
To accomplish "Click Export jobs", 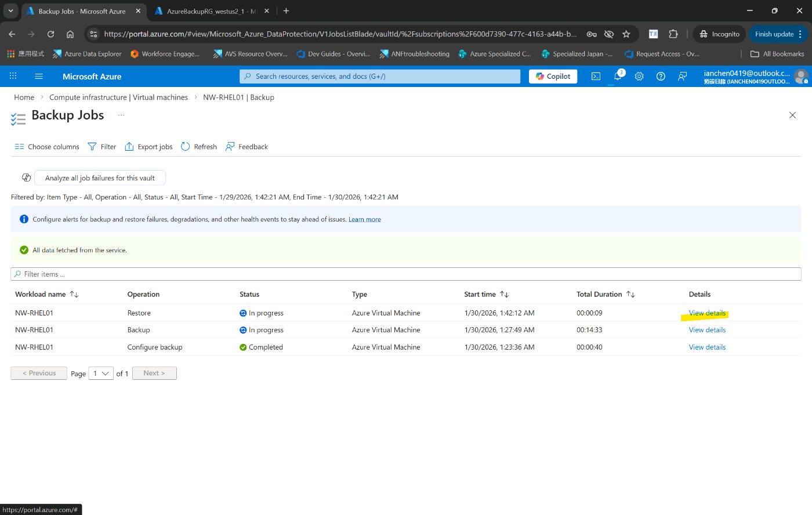I will pyautogui.click(x=148, y=147).
